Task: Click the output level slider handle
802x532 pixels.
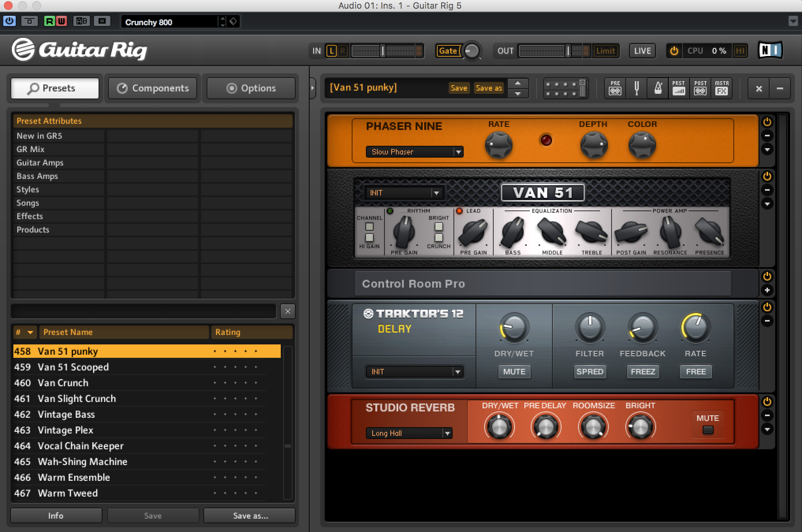Action: (568, 50)
